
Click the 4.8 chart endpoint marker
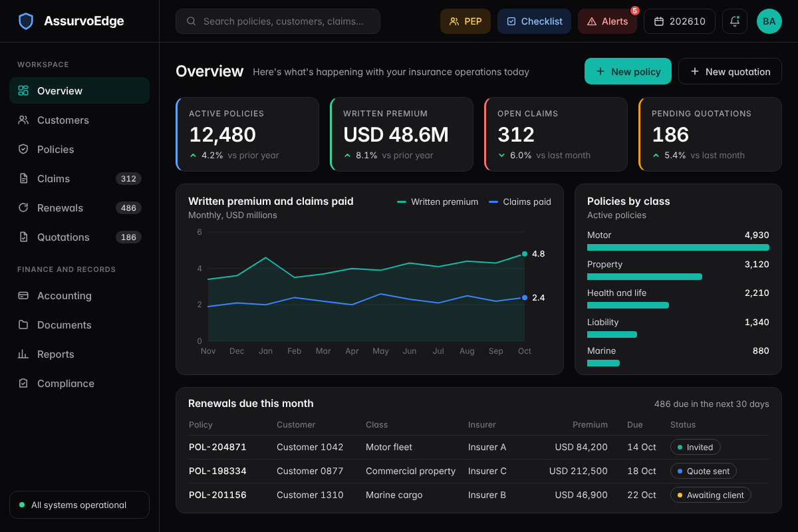[x=525, y=253]
